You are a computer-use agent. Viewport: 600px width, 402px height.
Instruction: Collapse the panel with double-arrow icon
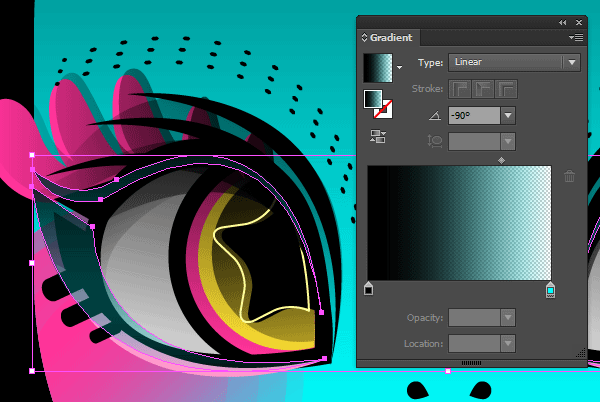pyautogui.click(x=563, y=21)
